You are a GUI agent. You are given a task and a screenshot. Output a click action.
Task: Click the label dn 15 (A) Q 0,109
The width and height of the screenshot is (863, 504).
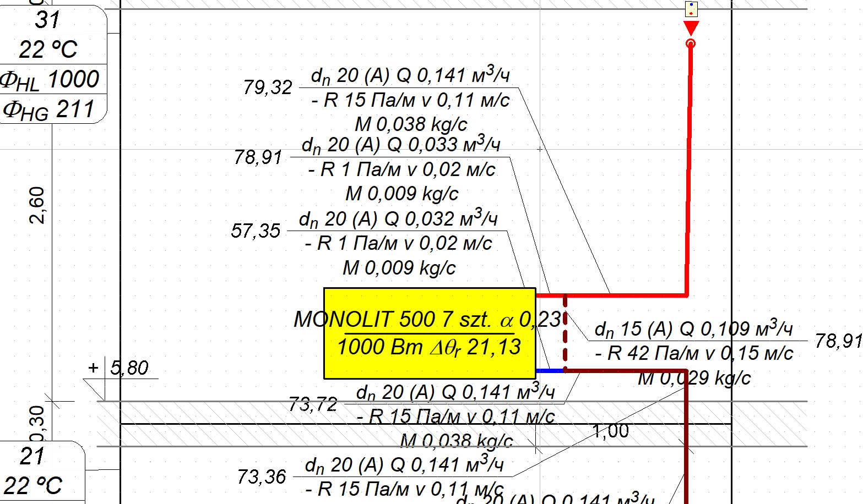(x=694, y=329)
